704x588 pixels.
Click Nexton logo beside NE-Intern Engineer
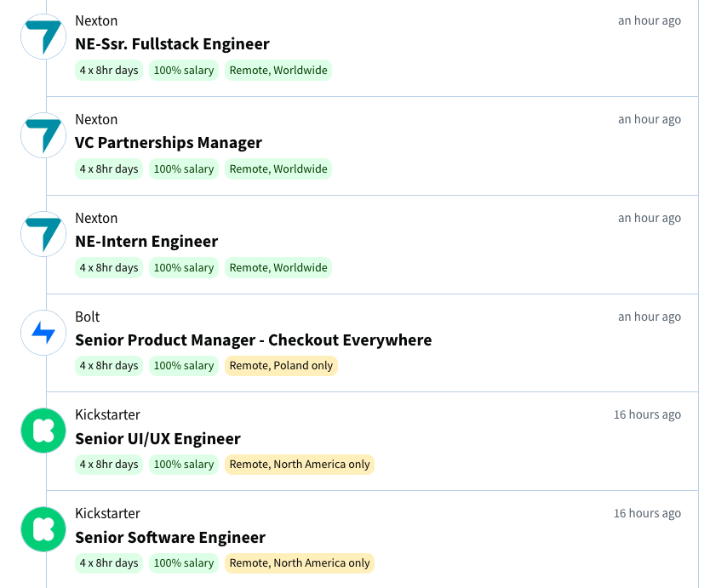[x=43, y=234]
